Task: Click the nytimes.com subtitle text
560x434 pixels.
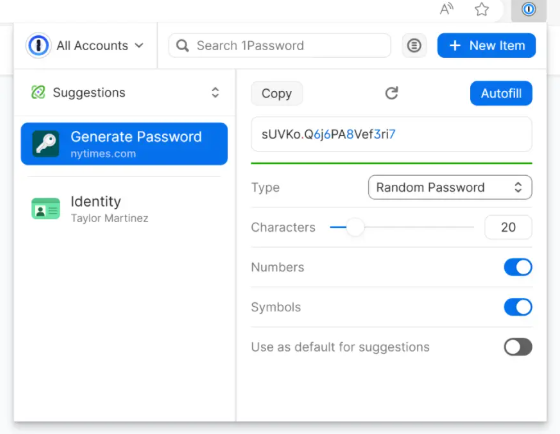Action: 103,154
